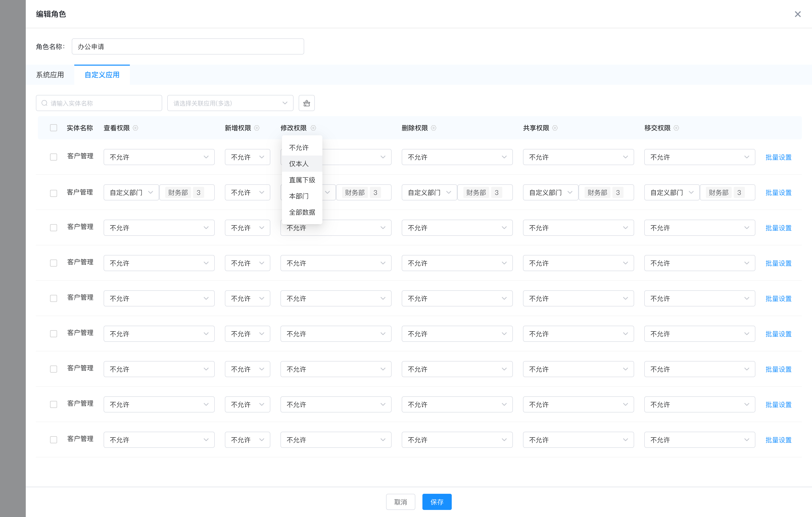This screenshot has height=517, width=812.
Task: Open second row's 查看权限 自定义部门 dropdown
Action: (x=131, y=192)
